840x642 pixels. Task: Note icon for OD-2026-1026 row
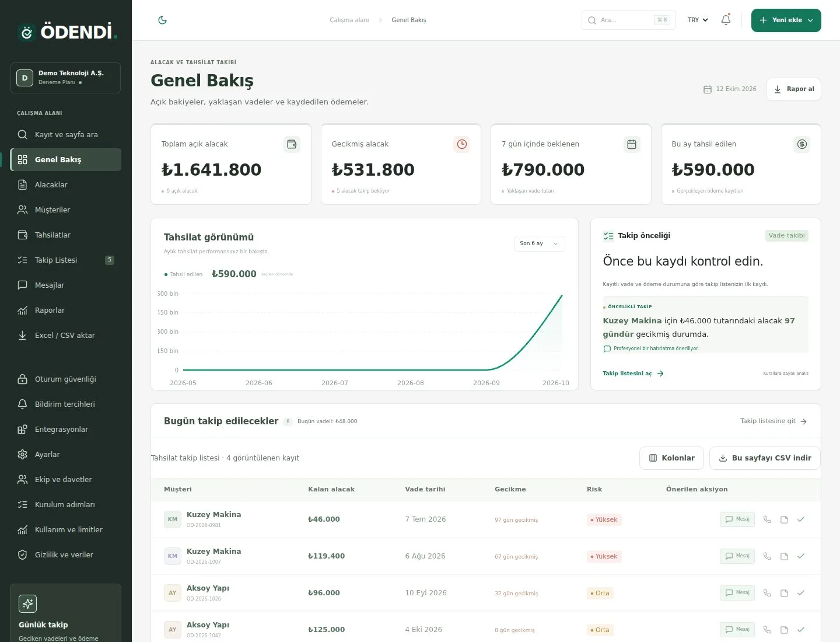(784, 593)
